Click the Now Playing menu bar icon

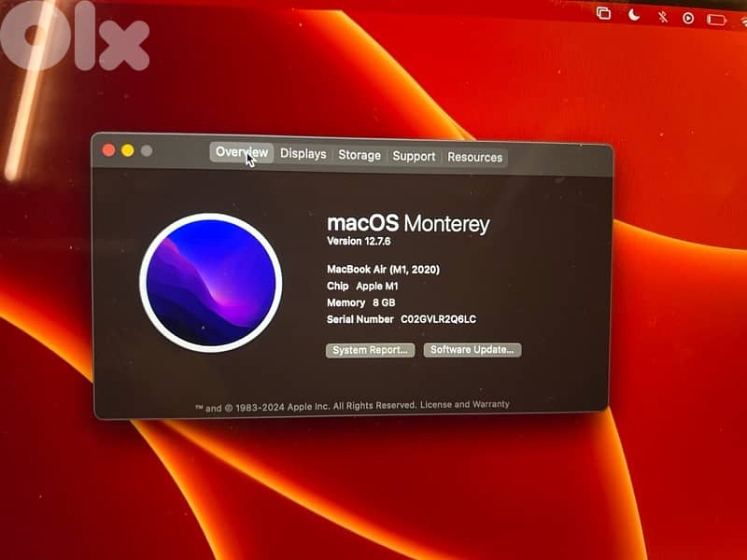(x=688, y=17)
